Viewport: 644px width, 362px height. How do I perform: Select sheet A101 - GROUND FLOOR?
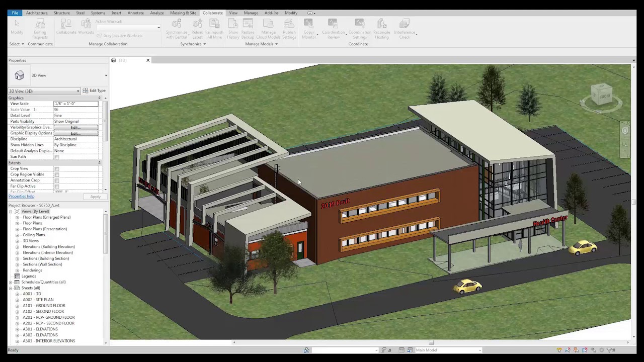(44, 306)
